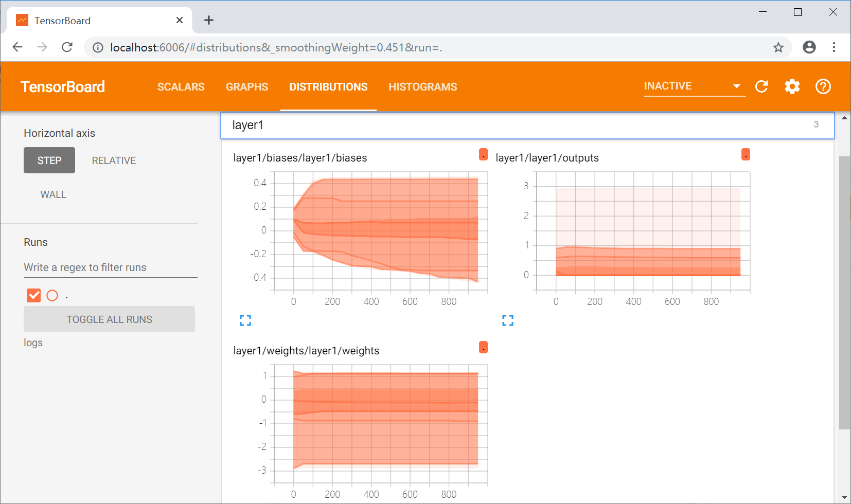Click run color badge on layer1/outputs chart
This screenshot has width=851, height=504.
[x=746, y=154]
